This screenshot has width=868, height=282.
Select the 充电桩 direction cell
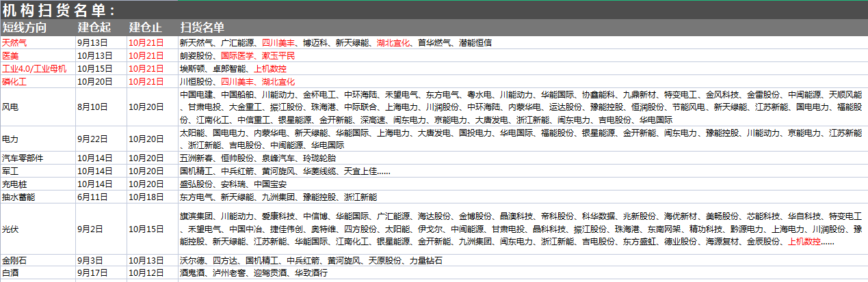[x=38, y=184]
